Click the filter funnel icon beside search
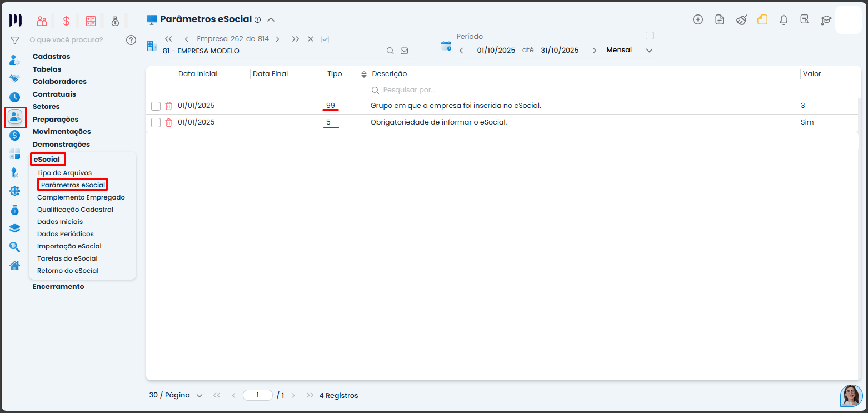Image resolution: width=868 pixels, height=413 pixels. [15, 40]
